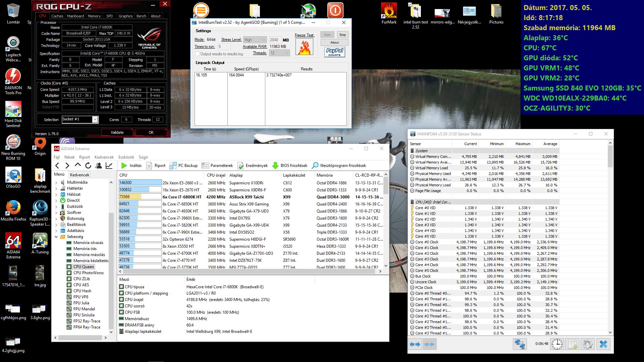Screen dimensions: 644x362
Task: Select FPU Julia benchmark
Action: (x=81, y=303)
